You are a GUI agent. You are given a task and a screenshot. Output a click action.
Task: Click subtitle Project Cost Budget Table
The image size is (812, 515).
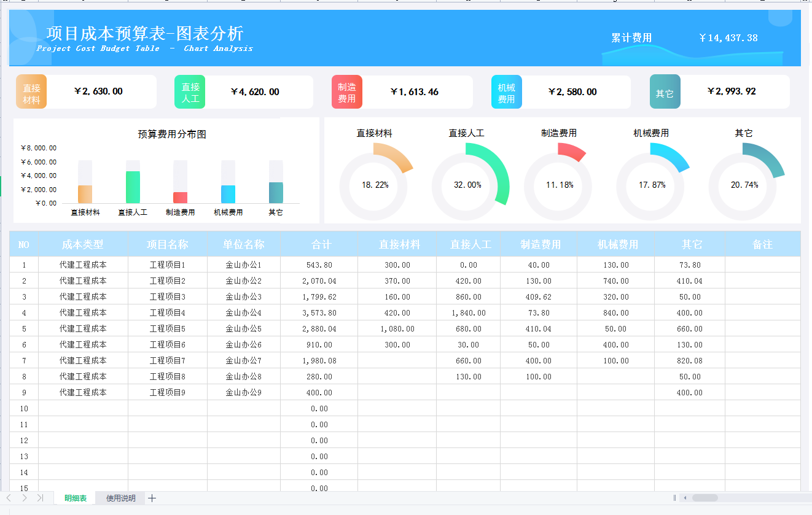98,48
